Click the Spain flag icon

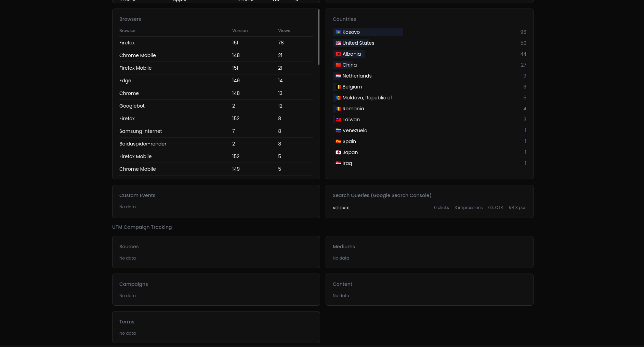[x=338, y=141]
